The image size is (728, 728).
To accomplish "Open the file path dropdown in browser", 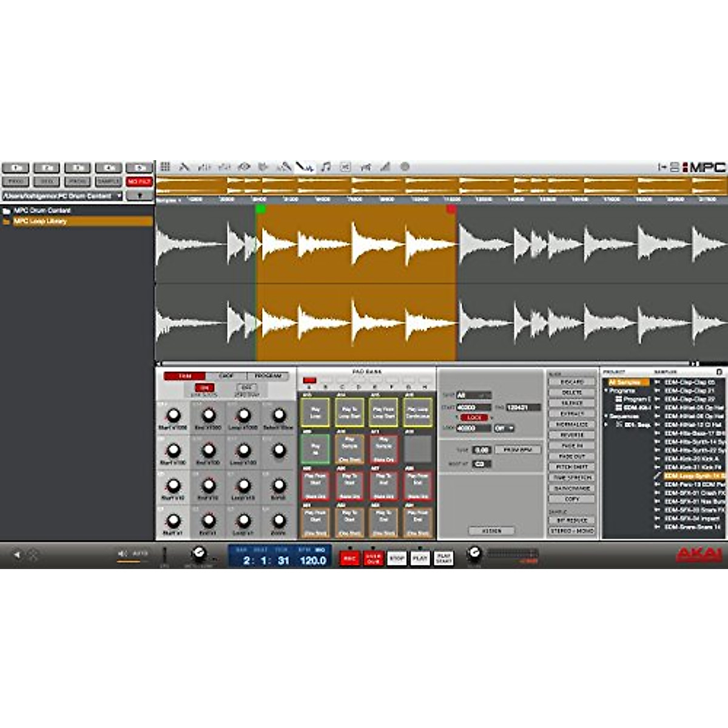I will (119, 196).
